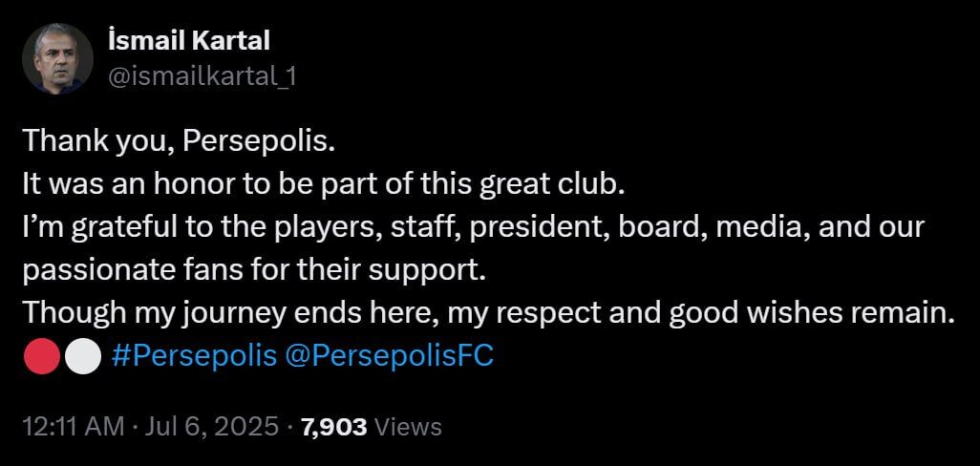Image resolution: width=980 pixels, height=466 pixels.
Task: Click the red circle emoji
Action: pos(41,356)
